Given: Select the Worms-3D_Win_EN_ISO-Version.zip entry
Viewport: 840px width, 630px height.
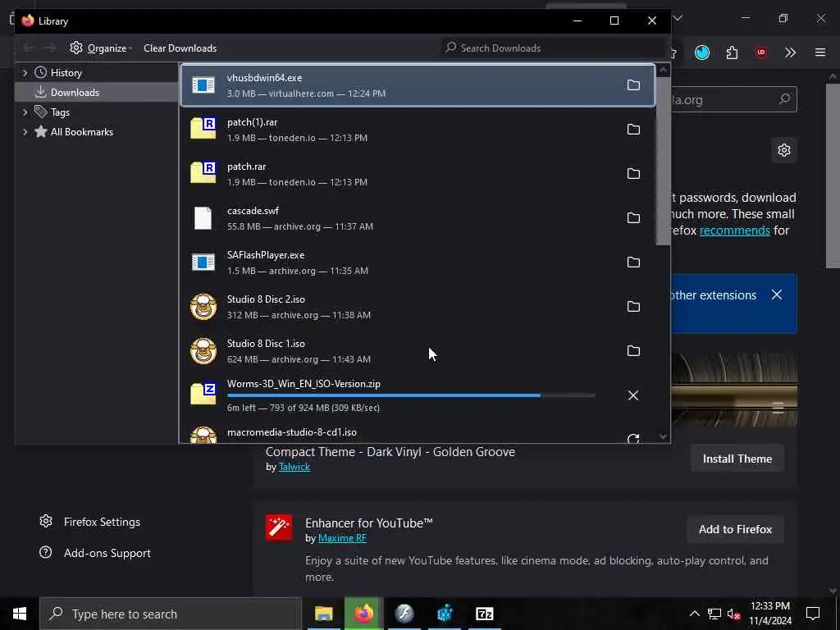Looking at the screenshot, I should click(x=418, y=395).
